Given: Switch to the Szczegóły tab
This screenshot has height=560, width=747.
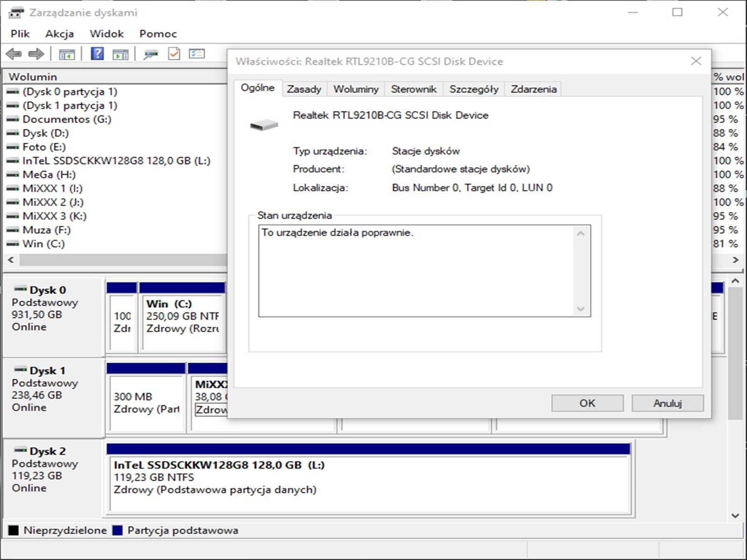Looking at the screenshot, I should [474, 89].
